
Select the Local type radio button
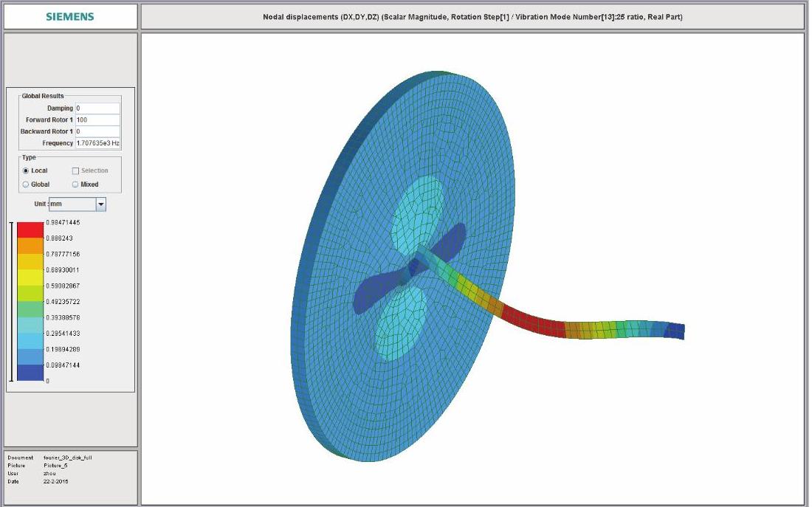pos(27,170)
